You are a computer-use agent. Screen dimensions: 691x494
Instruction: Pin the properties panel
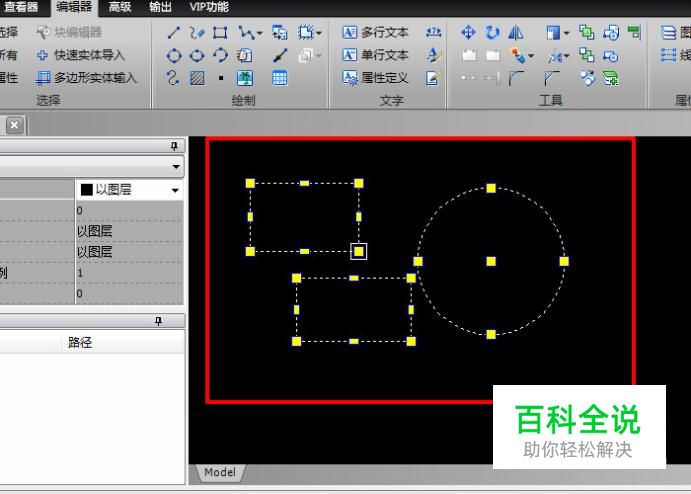coord(174,146)
